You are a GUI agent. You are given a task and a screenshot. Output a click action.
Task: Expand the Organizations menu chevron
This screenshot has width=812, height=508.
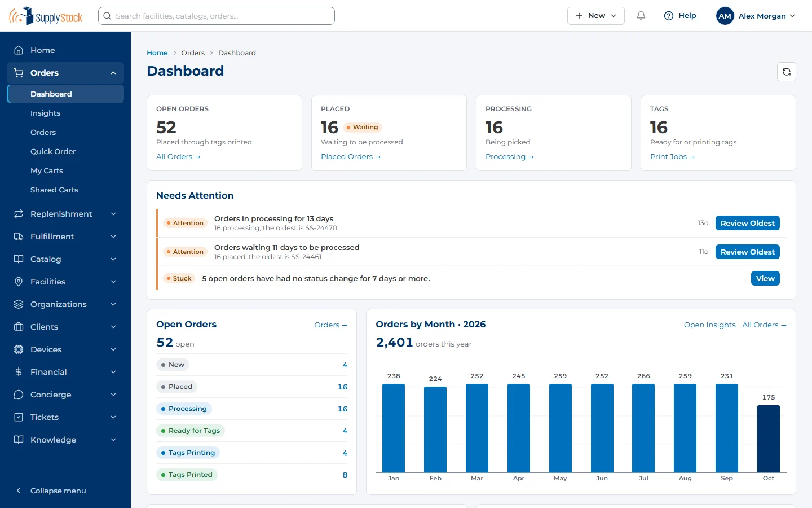tap(113, 304)
